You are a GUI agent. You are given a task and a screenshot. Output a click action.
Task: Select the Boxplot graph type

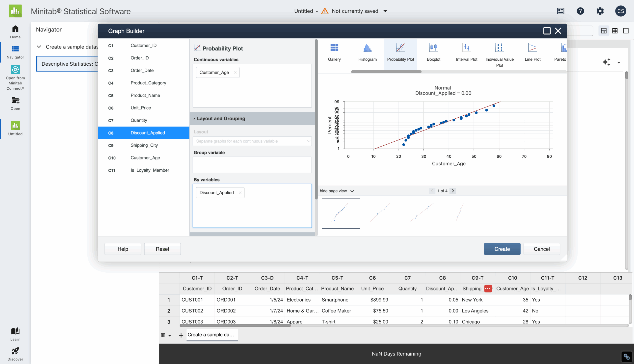tap(433, 52)
